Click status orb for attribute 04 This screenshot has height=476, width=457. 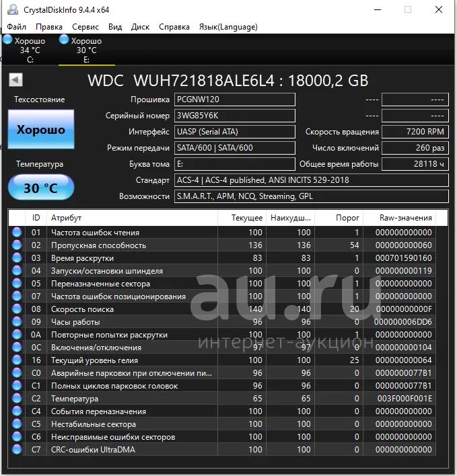[17, 270]
